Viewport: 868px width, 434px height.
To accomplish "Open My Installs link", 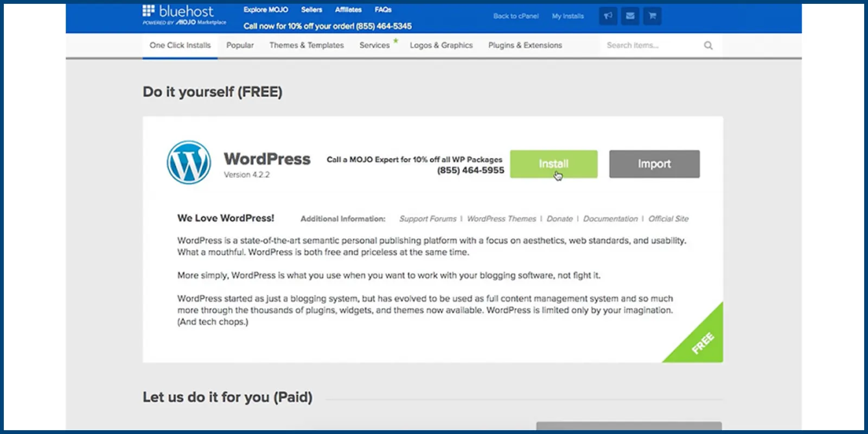I will [x=567, y=16].
